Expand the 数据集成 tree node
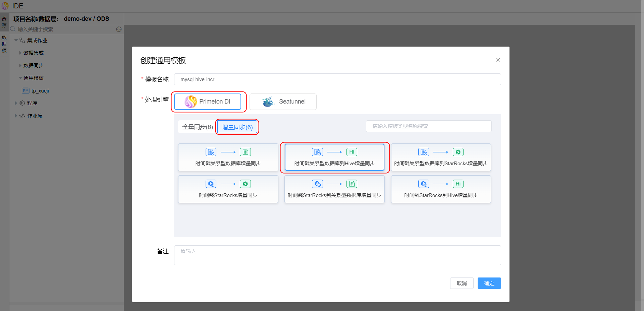644x311 pixels. pyautogui.click(x=20, y=53)
